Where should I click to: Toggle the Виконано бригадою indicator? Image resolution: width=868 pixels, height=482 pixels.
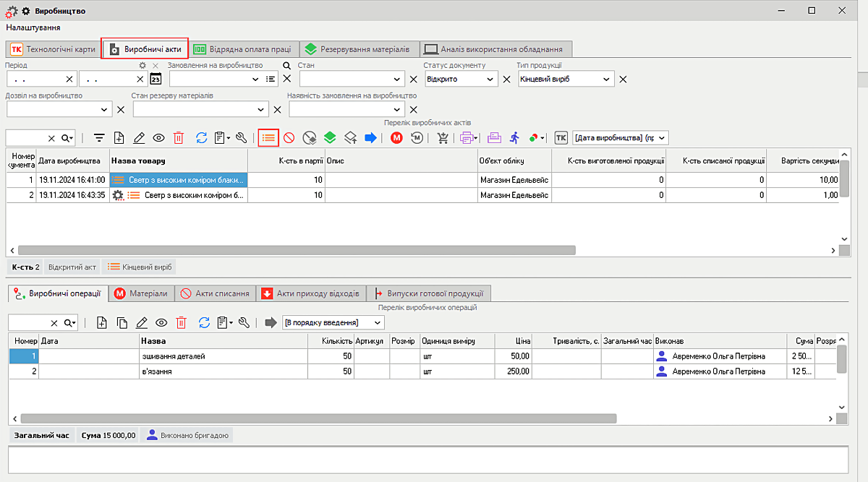point(188,435)
